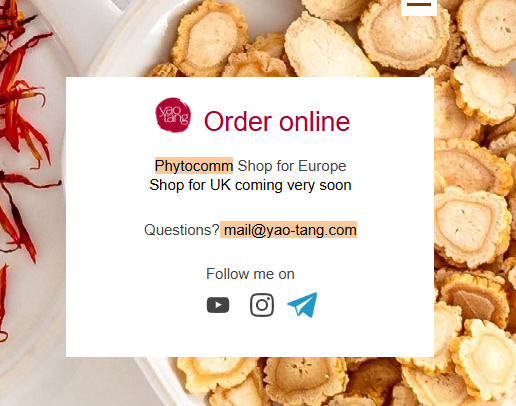Open the Telegram paper plane icon

tap(302, 305)
